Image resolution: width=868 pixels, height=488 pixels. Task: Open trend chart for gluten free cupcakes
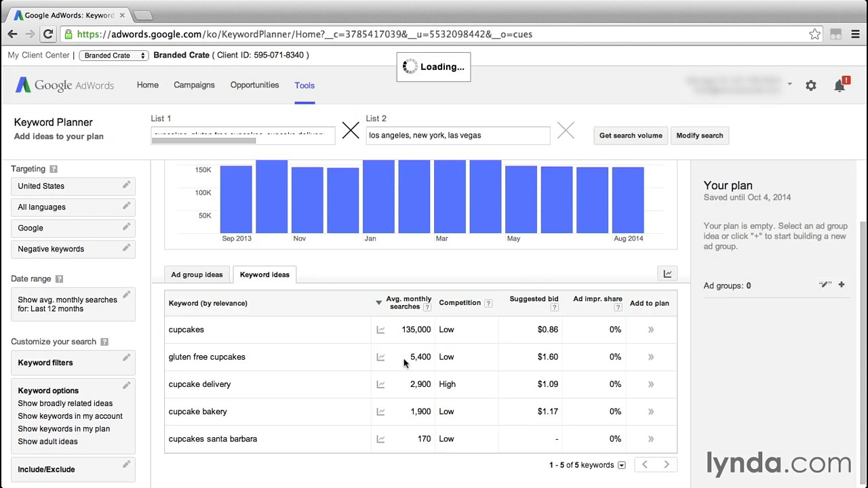pos(380,357)
